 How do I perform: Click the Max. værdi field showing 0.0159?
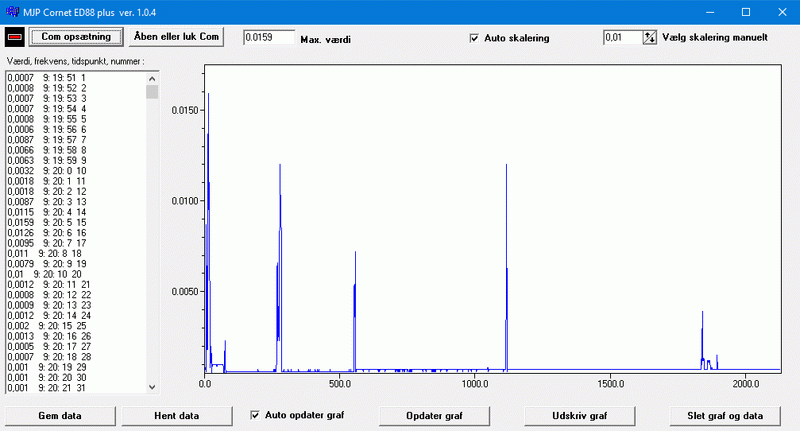269,37
